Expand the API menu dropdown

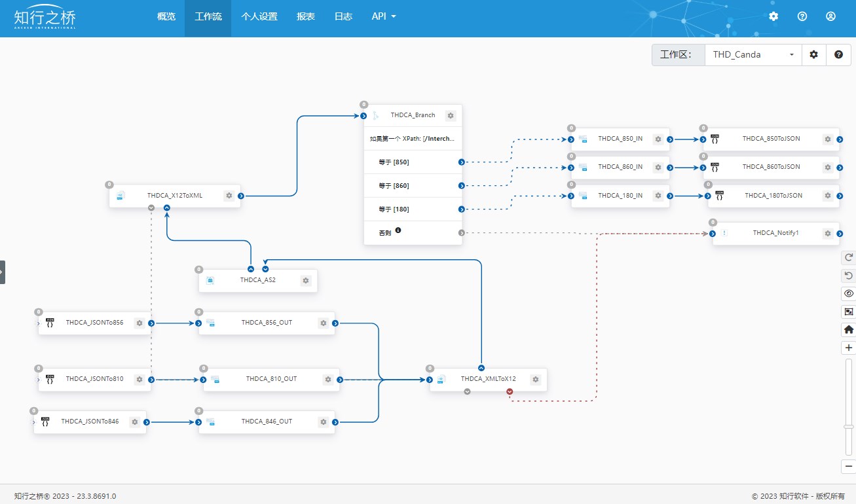[384, 17]
